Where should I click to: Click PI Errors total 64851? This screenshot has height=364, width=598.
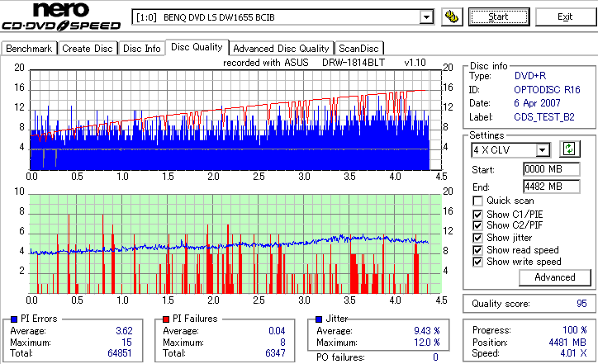coord(120,353)
